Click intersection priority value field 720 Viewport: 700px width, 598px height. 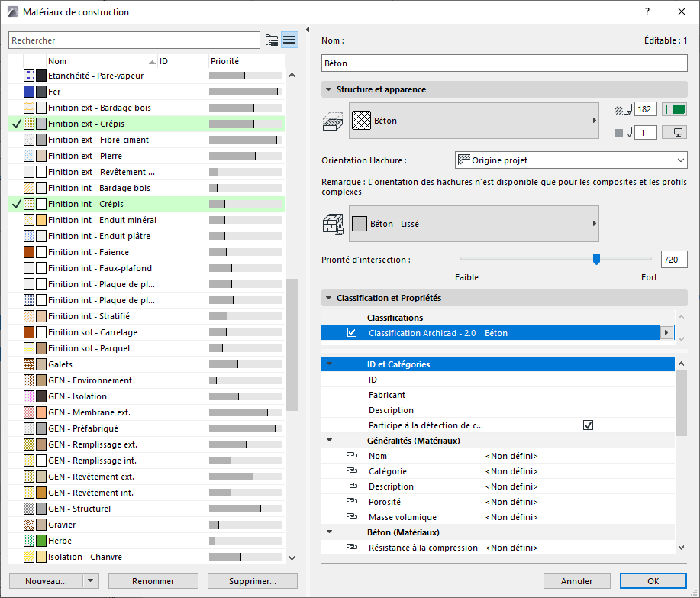pyautogui.click(x=673, y=260)
